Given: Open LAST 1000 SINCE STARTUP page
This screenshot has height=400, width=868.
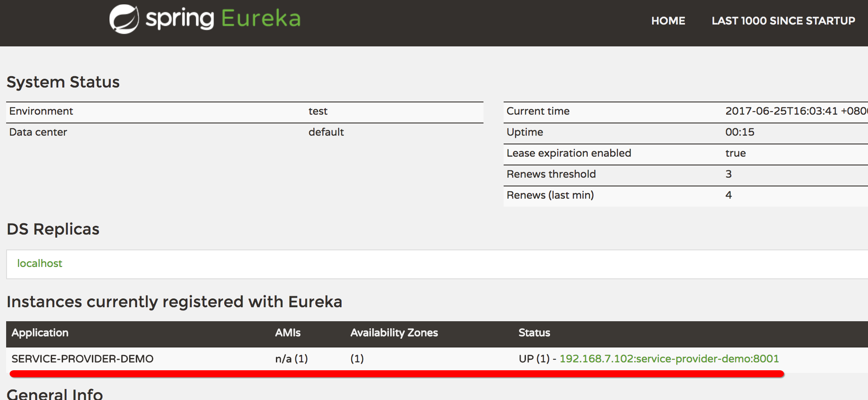Looking at the screenshot, I should (x=783, y=21).
